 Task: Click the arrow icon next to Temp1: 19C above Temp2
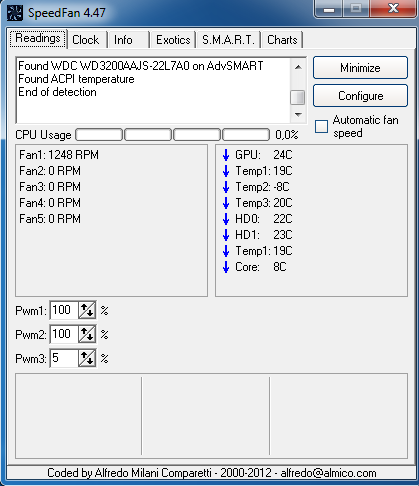pos(226,171)
